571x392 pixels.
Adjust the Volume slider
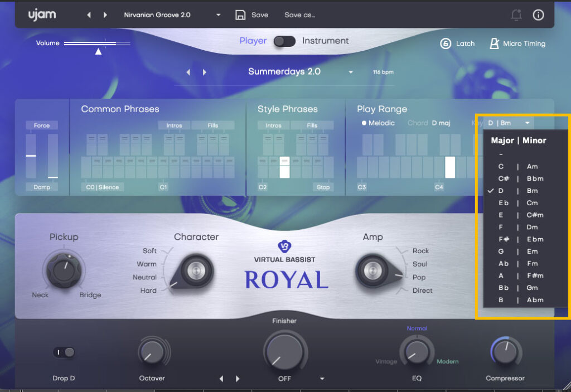(97, 43)
